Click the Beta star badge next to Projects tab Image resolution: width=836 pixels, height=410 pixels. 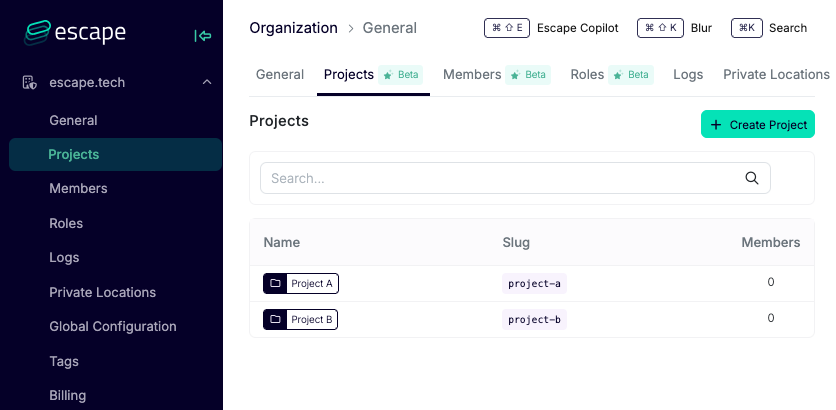[x=400, y=75]
